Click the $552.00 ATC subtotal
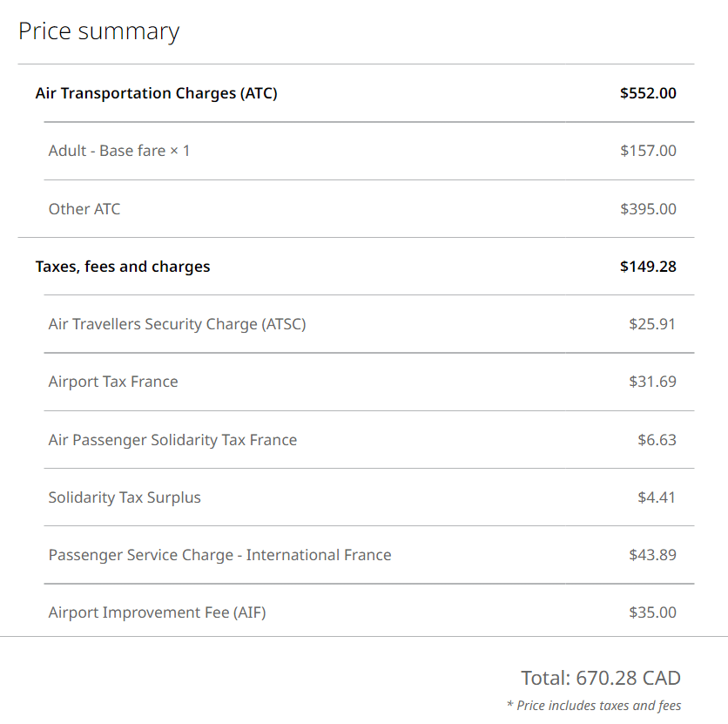The height and width of the screenshot is (724, 728). 648,93
